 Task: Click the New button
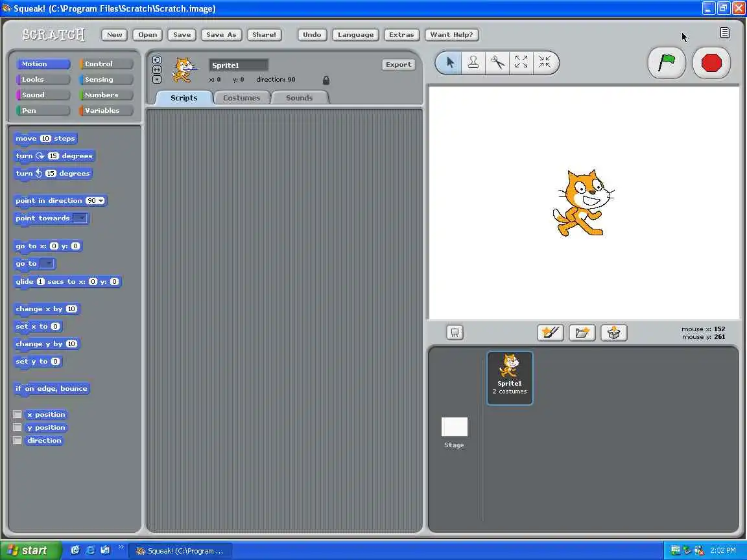tap(114, 35)
